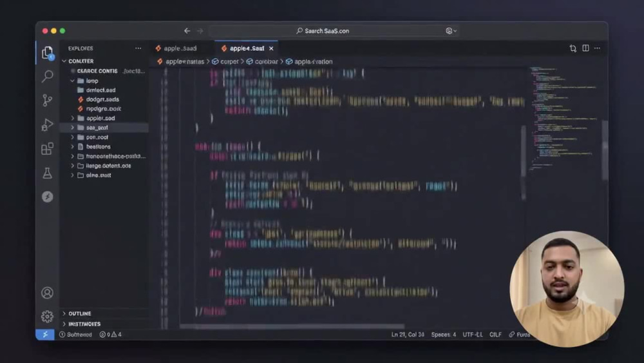Click the lightning bolt activity icon
This screenshot has width=644, height=363.
point(47,197)
